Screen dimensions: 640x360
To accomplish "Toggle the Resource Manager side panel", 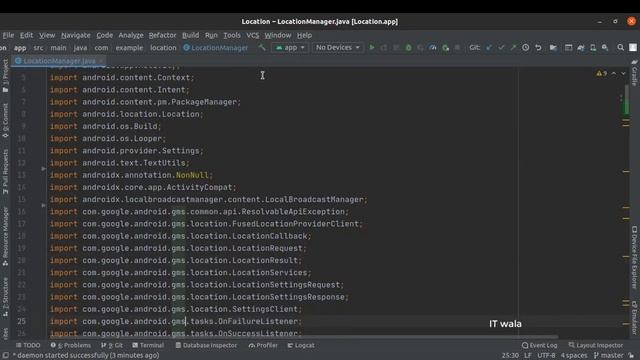I will (x=5, y=237).
